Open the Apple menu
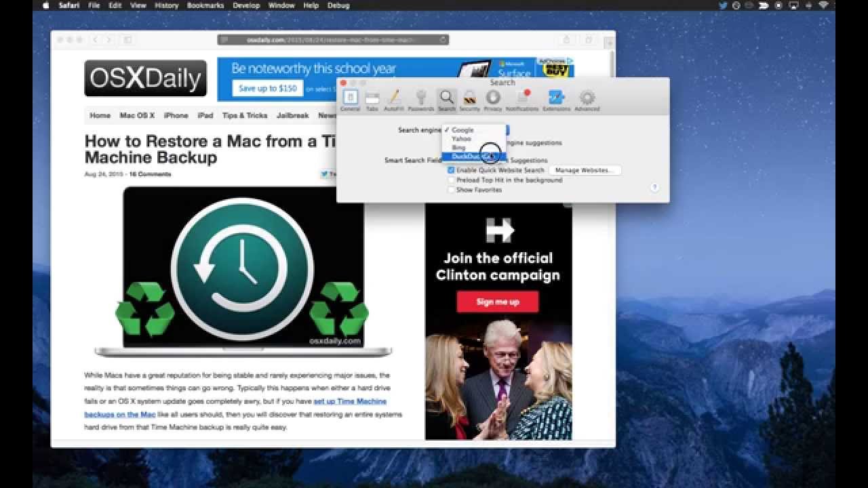Viewport: 868px width, 488px height. (x=46, y=5)
